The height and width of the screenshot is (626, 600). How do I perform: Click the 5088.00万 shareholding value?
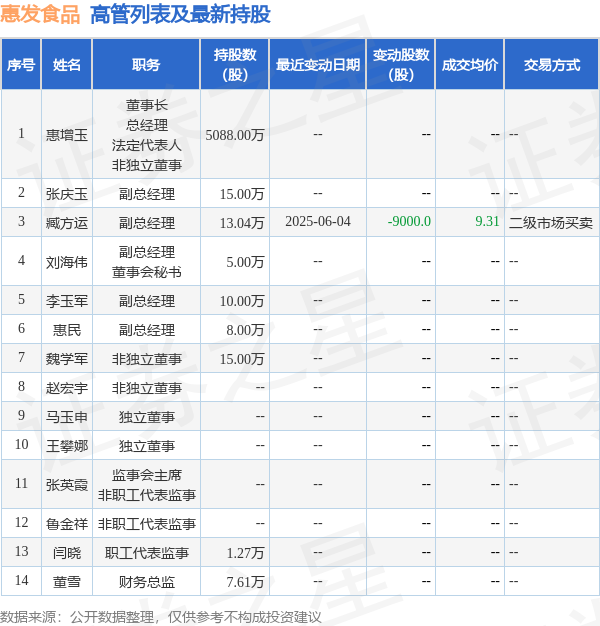[x=235, y=135]
